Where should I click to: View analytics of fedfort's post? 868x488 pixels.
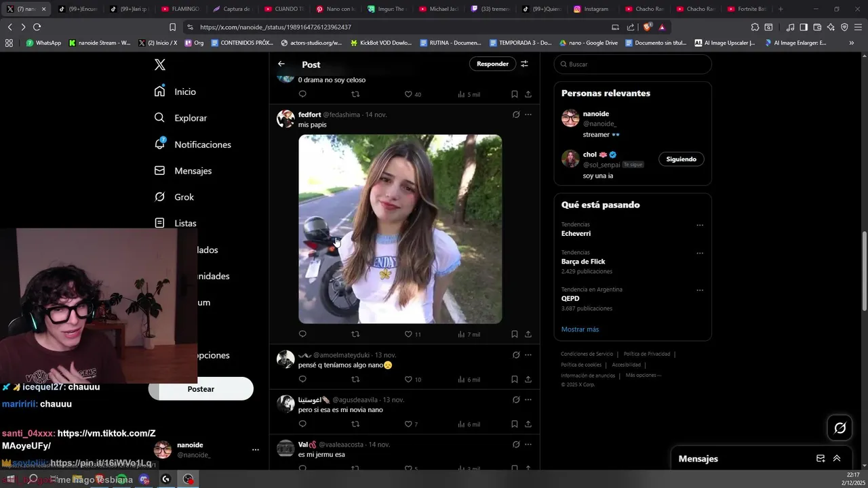click(x=469, y=334)
